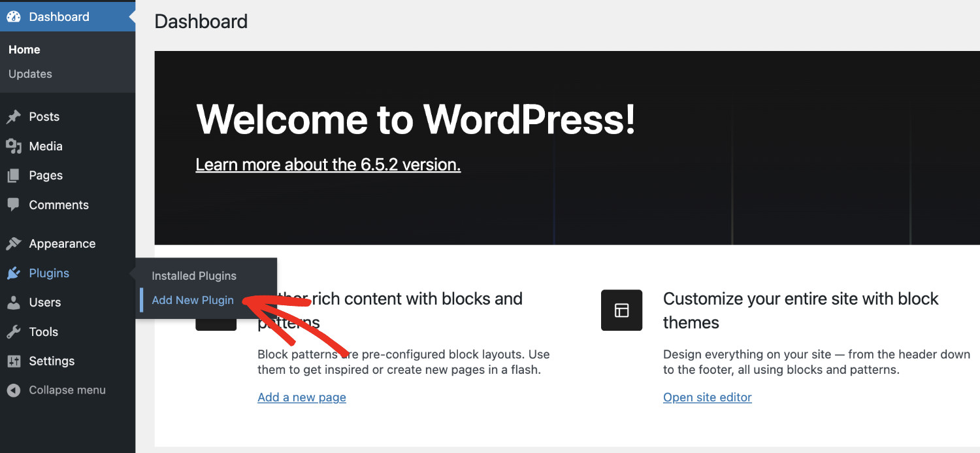Select Add New Plugin from the flyout

(191, 299)
